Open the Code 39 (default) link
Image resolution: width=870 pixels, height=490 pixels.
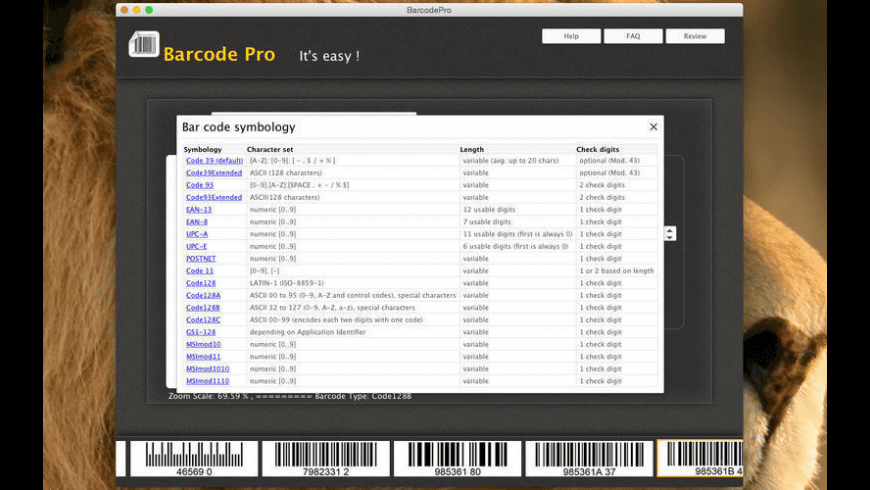pyautogui.click(x=214, y=161)
